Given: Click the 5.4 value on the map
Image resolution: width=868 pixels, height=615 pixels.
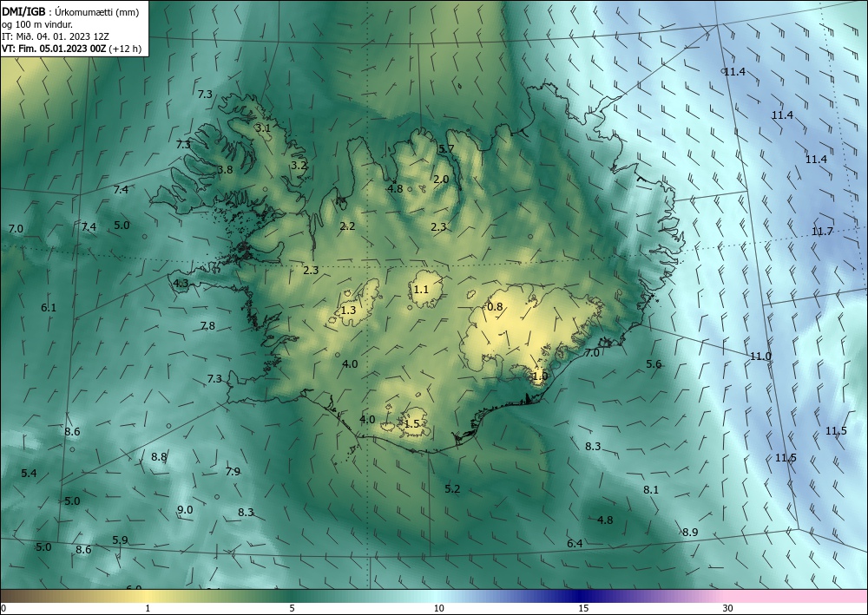Looking at the screenshot, I should tap(29, 474).
